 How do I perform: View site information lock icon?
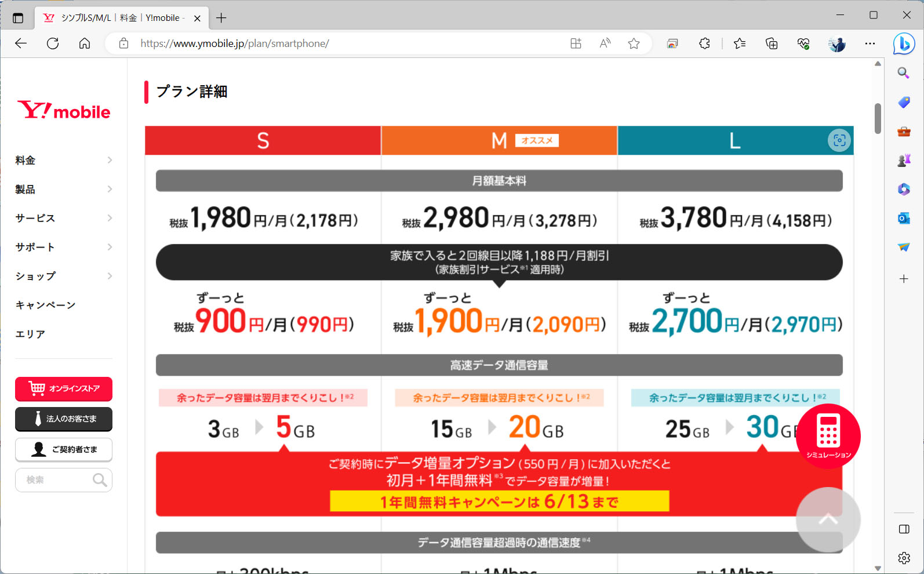(123, 43)
